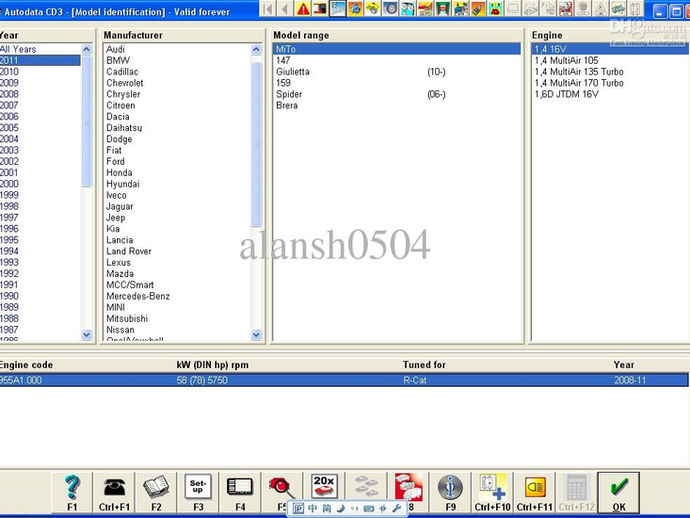690x518 pixels.
Task: Select model 159 in Model range
Action: (x=397, y=83)
